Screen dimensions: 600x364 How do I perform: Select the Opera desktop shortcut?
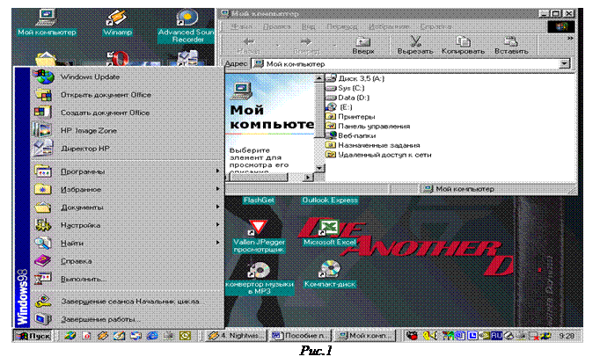[118, 59]
